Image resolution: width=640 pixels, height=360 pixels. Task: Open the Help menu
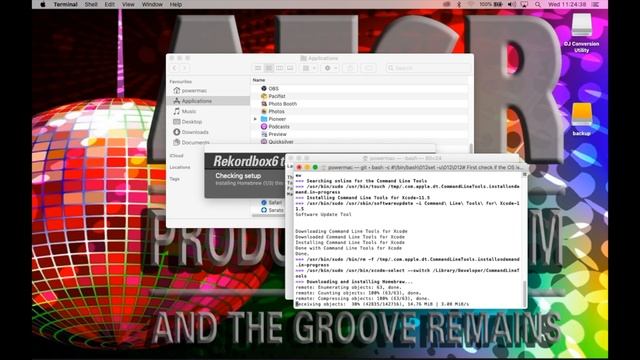176,4
